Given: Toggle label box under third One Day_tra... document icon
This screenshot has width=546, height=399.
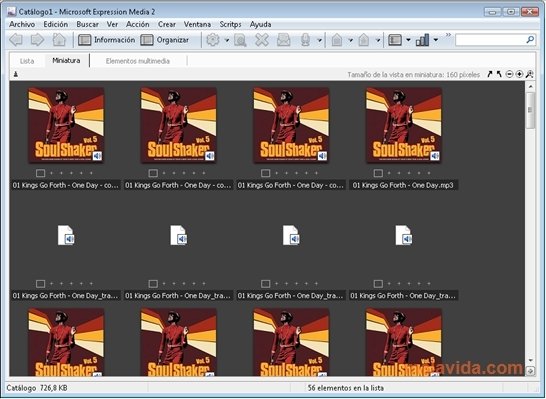Looking at the screenshot, I should [265, 283].
